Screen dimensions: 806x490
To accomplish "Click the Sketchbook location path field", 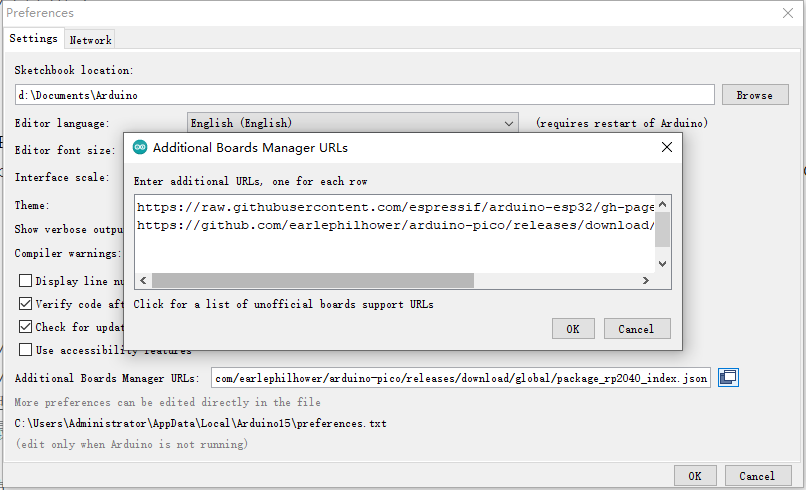I will (x=364, y=95).
